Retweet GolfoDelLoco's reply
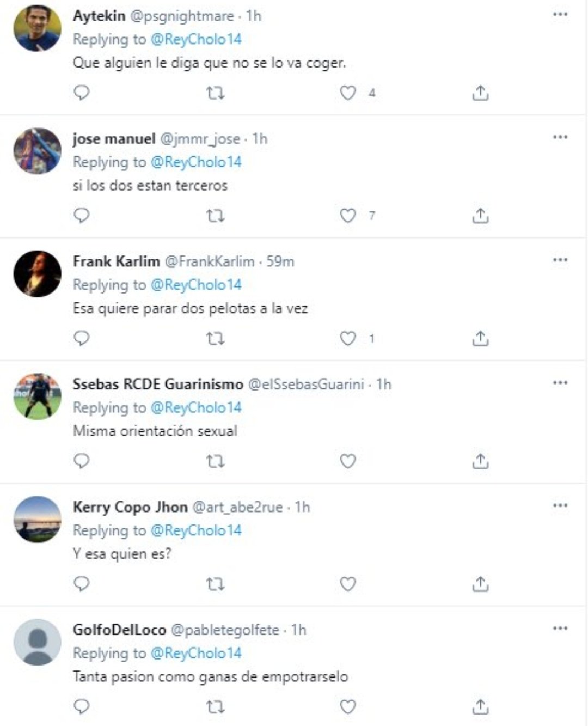The height and width of the screenshot is (726, 588). click(216, 707)
